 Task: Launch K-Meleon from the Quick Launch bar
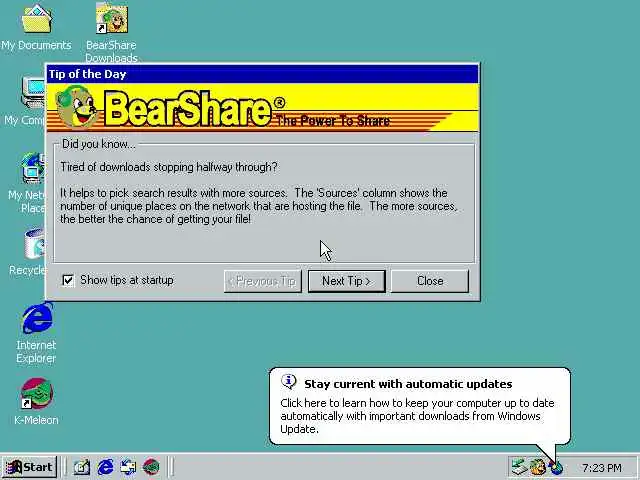[x=151, y=467]
